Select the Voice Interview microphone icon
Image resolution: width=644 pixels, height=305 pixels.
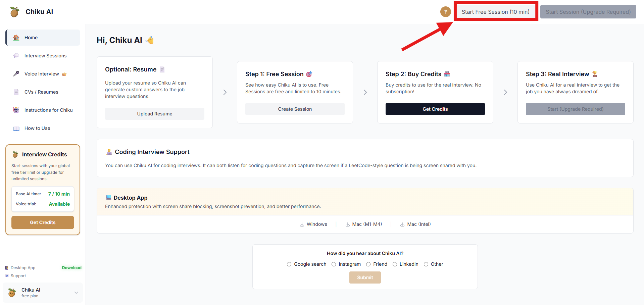pyautogui.click(x=16, y=73)
